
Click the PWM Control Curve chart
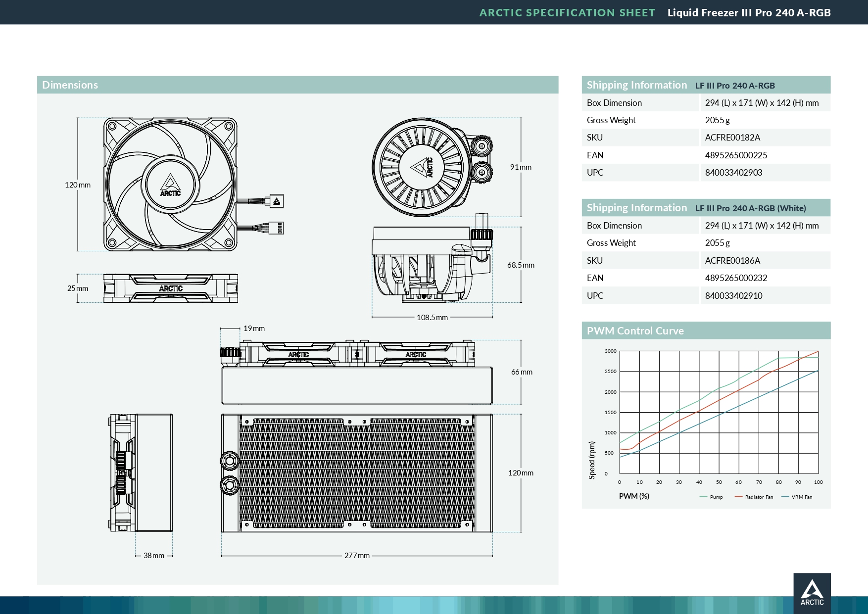[719, 412]
